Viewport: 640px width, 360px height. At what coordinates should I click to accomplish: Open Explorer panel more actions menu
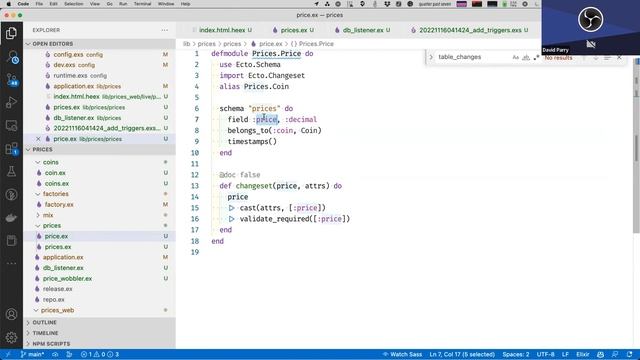(164, 30)
